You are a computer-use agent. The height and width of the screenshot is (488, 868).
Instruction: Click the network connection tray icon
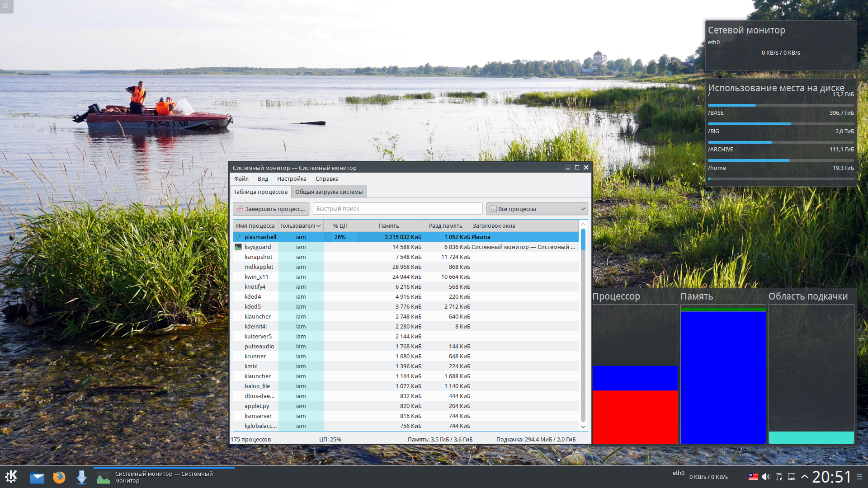(x=792, y=477)
